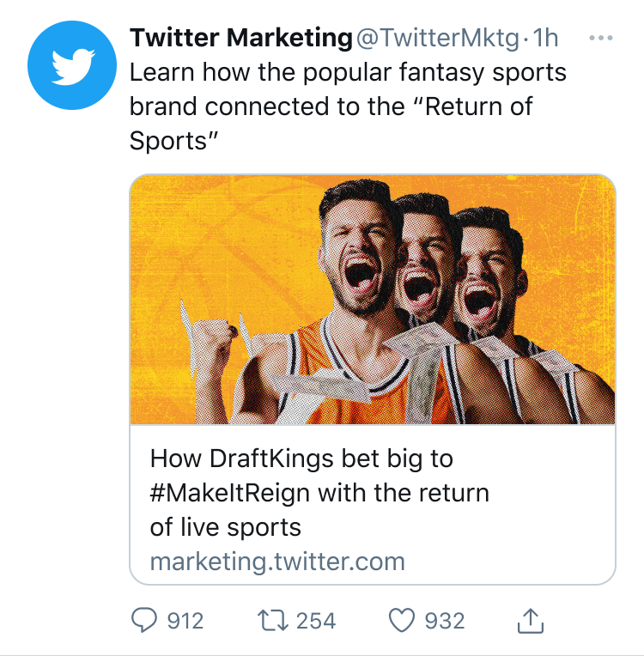Visit the marketing.twitter.com domain link
The width and height of the screenshot is (644, 656).
[x=277, y=562]
